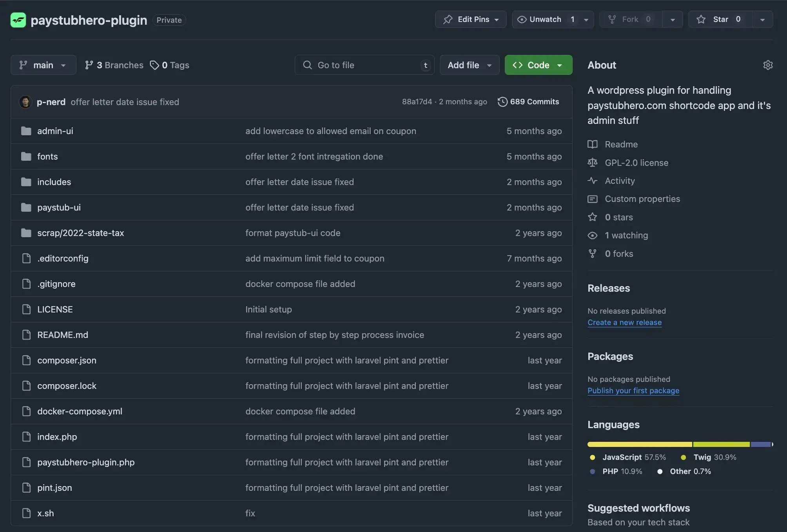Click the yellow JavaScript language bar segment
Screen dimensions: 787x532
[x=640, y=444]
